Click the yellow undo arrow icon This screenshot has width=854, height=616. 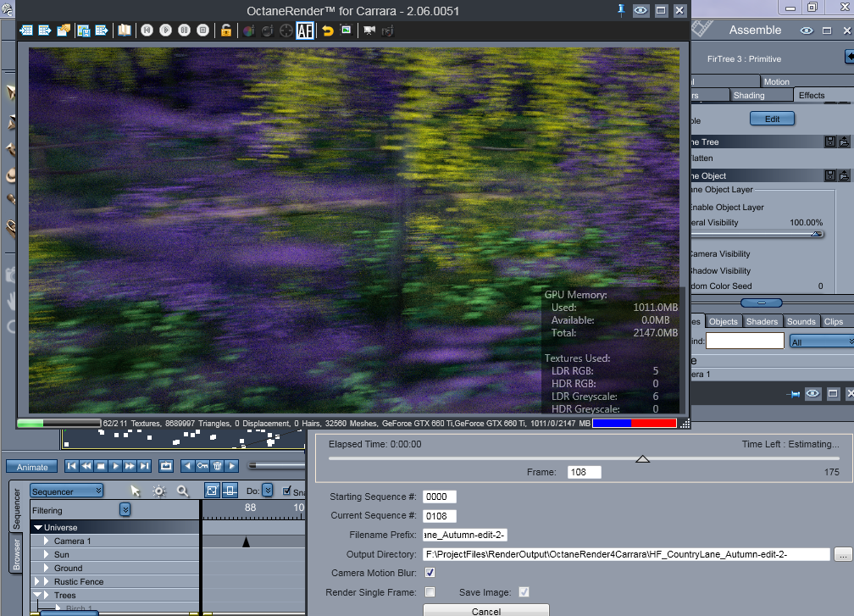click(x=327, y=31)
